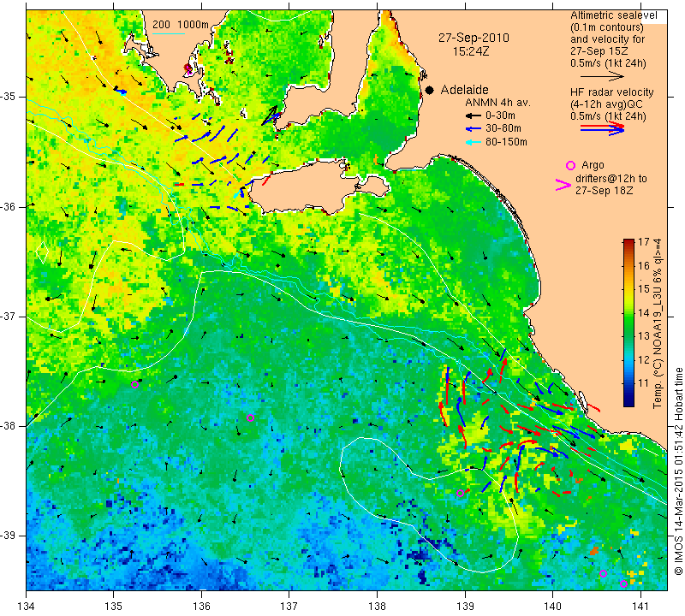Click the '30-80m' depth label
This screenshot has height=616, width=685.
pyautogui.click(x=503, y=129)
